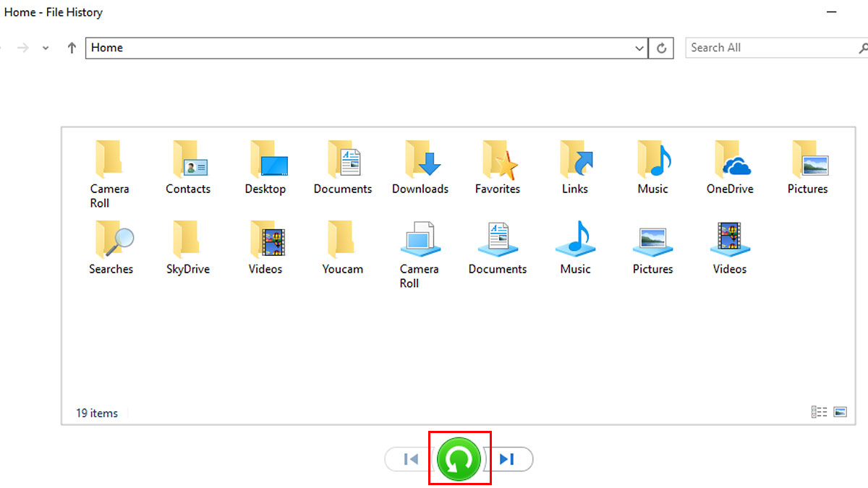This screenshot has width=868, height=488.
Task: Refresh the Home location
Action: tap(661, 48)
